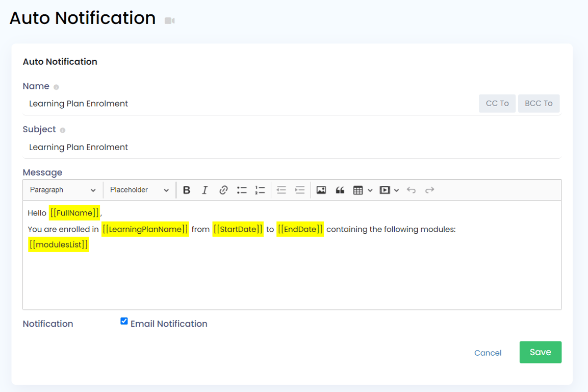
Task: Click the CC To button
Action: (497, 103)
